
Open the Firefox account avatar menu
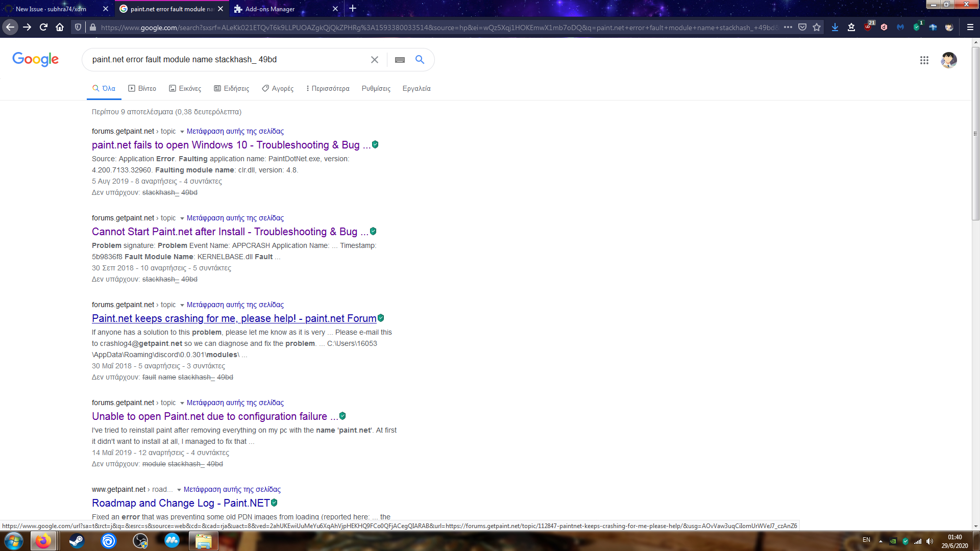[948, 27]
